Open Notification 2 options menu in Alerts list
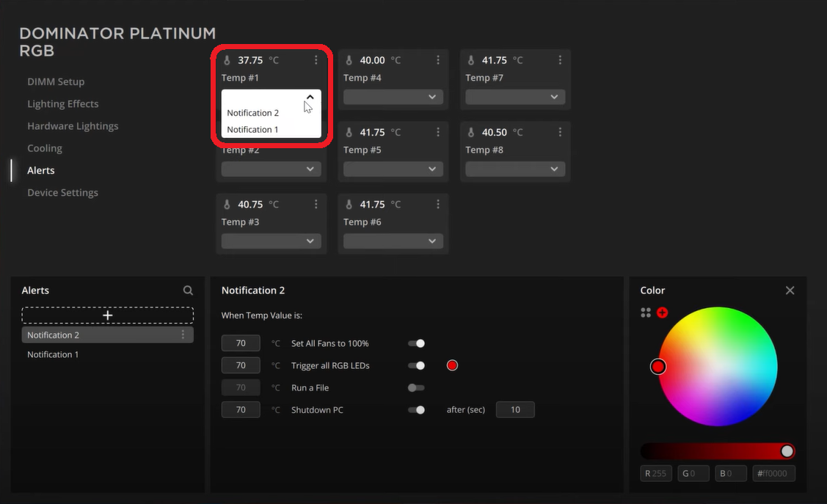 183,335
